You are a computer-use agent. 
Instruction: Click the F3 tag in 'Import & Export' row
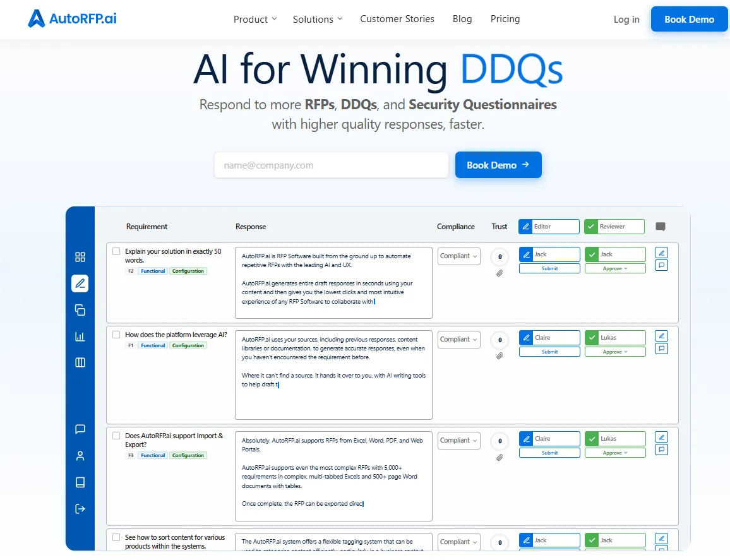point(131,455)
